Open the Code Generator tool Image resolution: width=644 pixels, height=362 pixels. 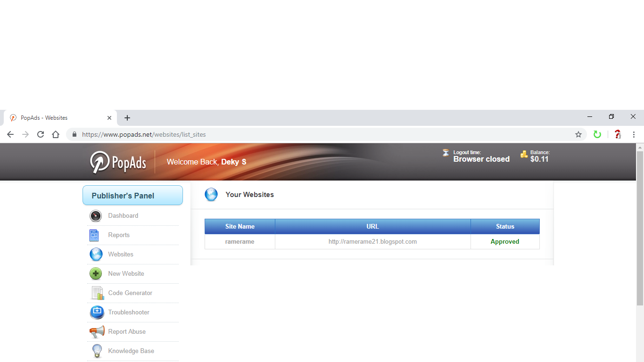tap(131, 293)
